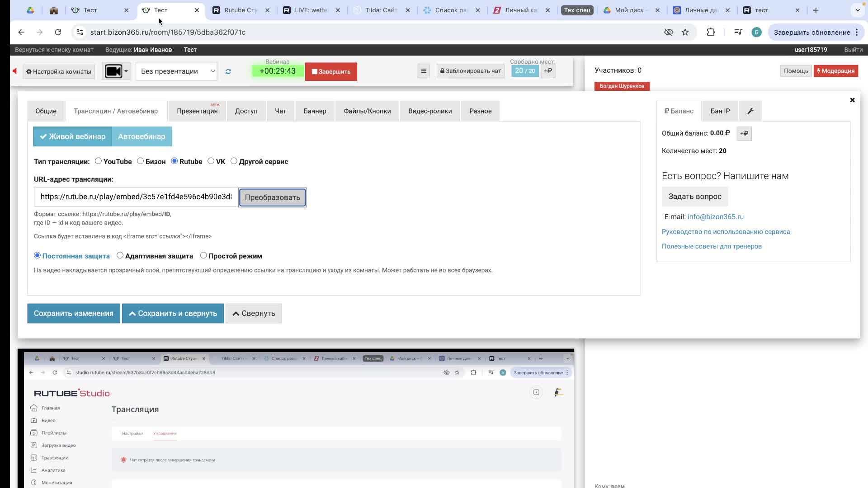The height and width of the screenshot is (488, 868).
Task: Click the wrench tab icon
Action: pos(750,111)
